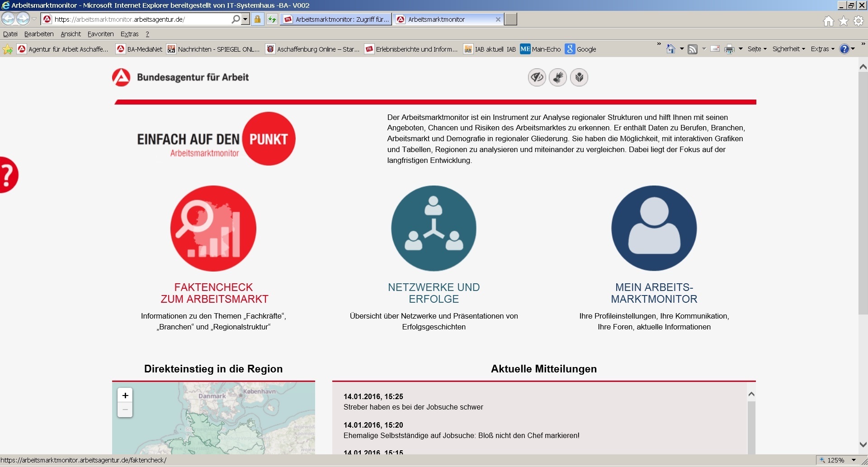This screenshot has height=467, width=868.
Task: Expand the RSS feeds dropdown arrow
Action: [703, 49]
